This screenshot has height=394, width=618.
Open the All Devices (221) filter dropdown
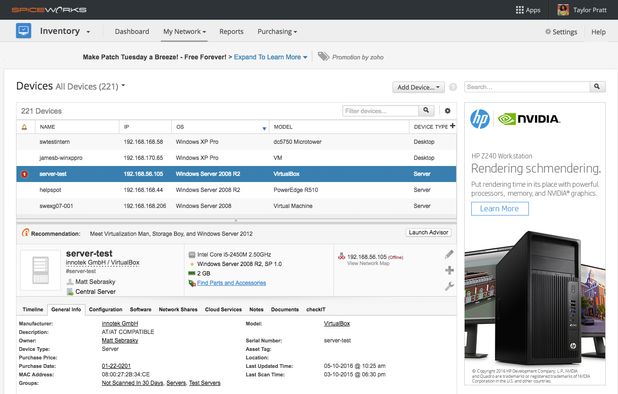click(90, 86)
